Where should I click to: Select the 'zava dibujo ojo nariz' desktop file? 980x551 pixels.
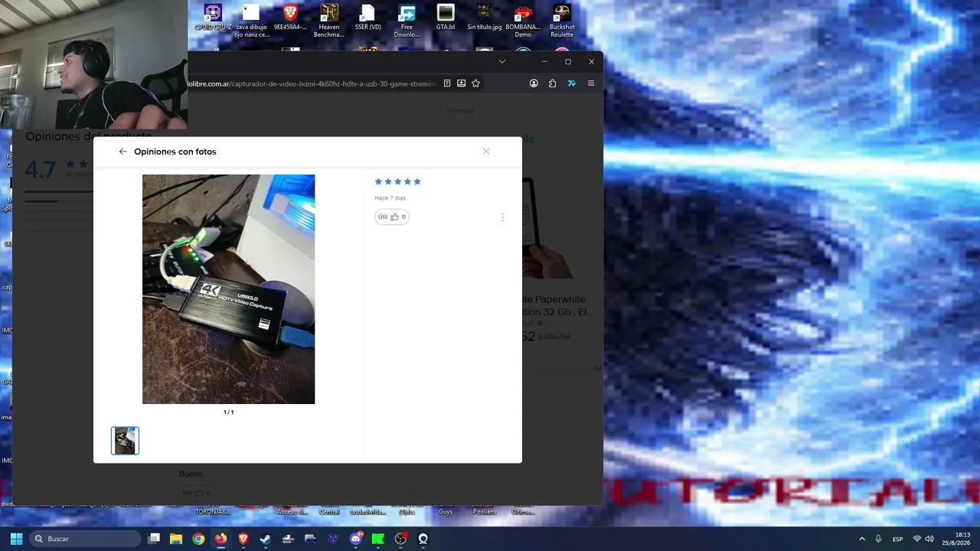coord(251,21)
